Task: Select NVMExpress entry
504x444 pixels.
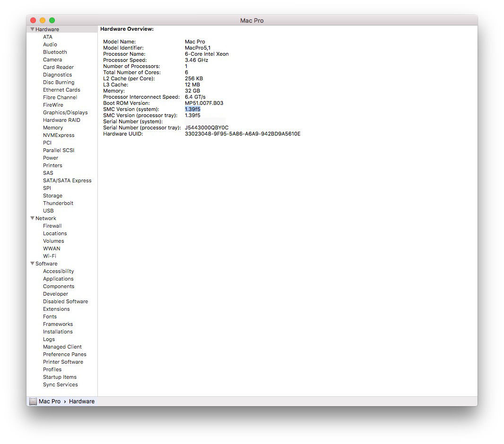Action: tap(59, 135)
